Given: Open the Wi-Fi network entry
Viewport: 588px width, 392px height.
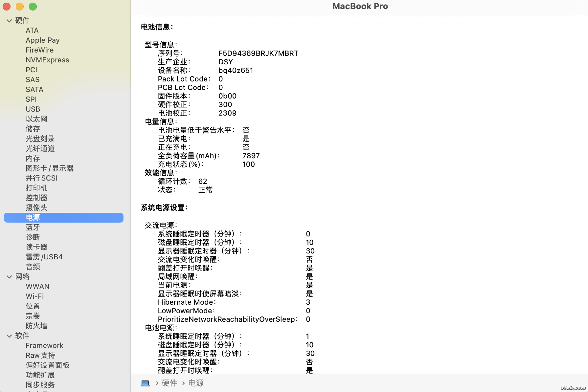Looking at the screenshot, I should [x=35, y=296].
